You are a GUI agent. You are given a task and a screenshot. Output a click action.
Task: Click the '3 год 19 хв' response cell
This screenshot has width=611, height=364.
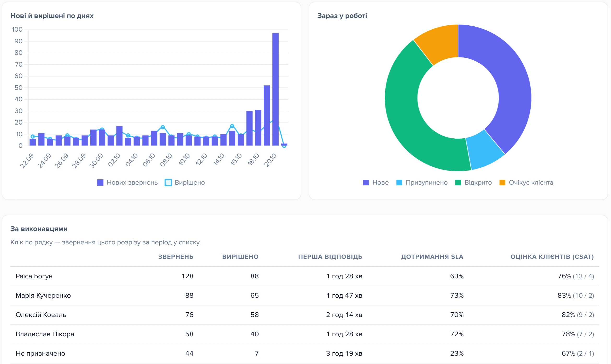[344, 354]
